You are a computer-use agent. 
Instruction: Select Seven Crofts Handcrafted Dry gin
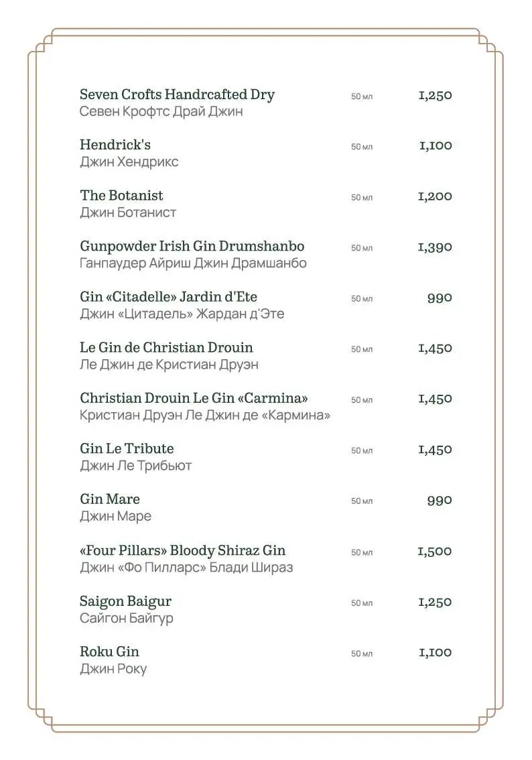tap(178, 94)
